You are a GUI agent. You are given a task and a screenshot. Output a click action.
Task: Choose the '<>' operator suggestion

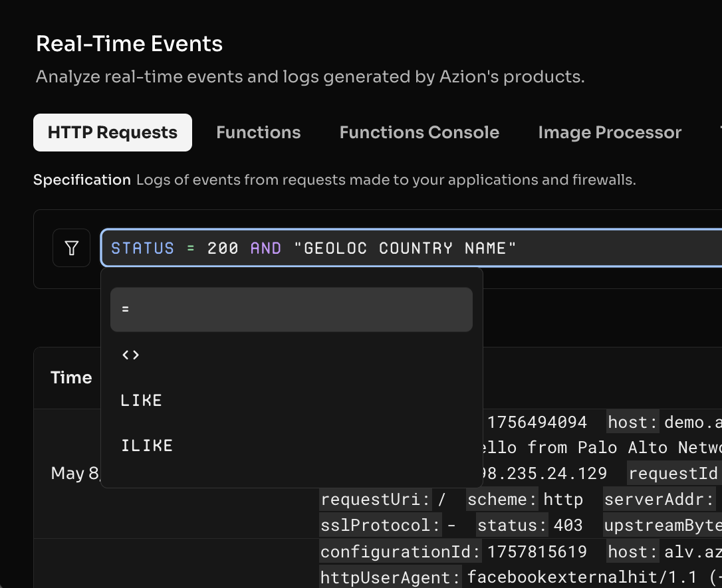click(x=291, y=355)
